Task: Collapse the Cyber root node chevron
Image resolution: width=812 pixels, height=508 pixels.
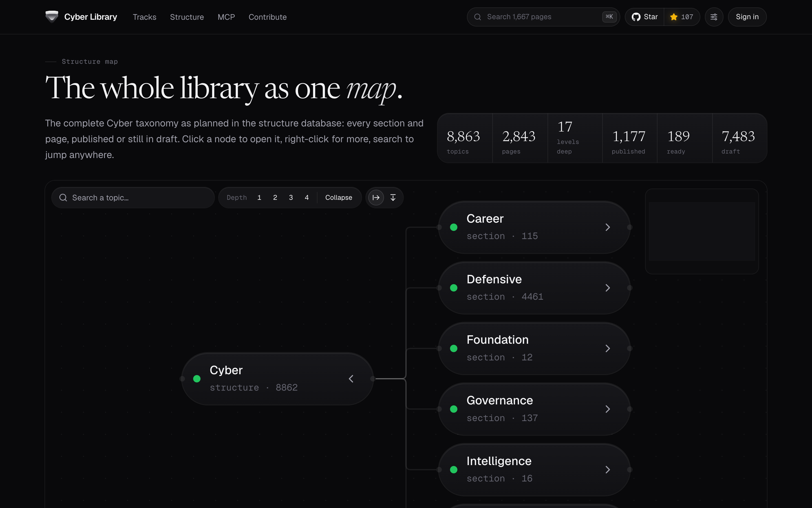Action: tap(351, 379)
